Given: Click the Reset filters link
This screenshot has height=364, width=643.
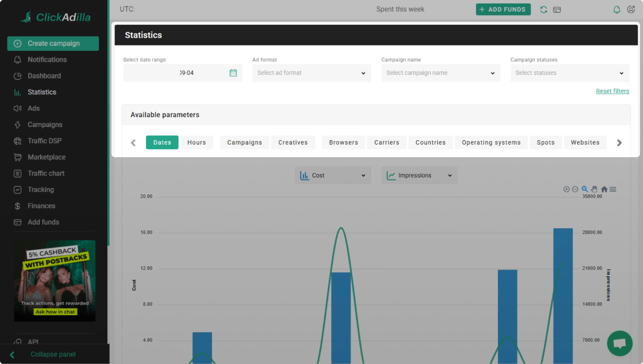Looking at the screenshot, I should coord(612,91).
